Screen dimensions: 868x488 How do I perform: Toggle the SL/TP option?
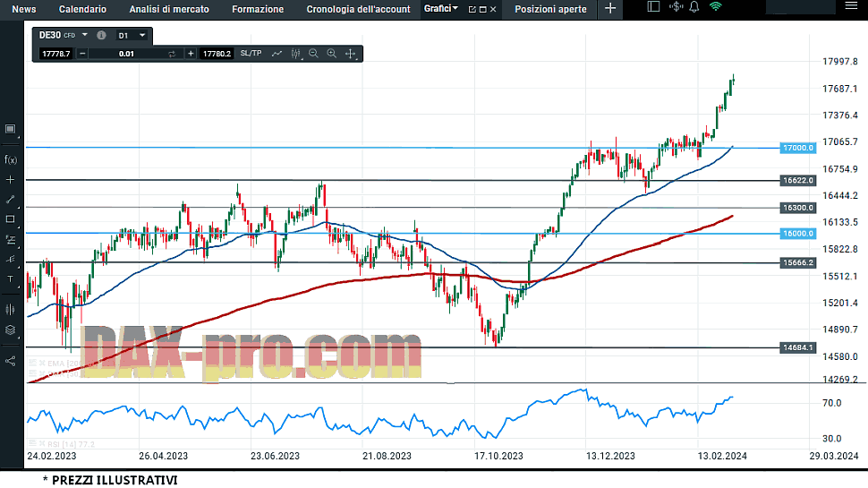[251, 53]
